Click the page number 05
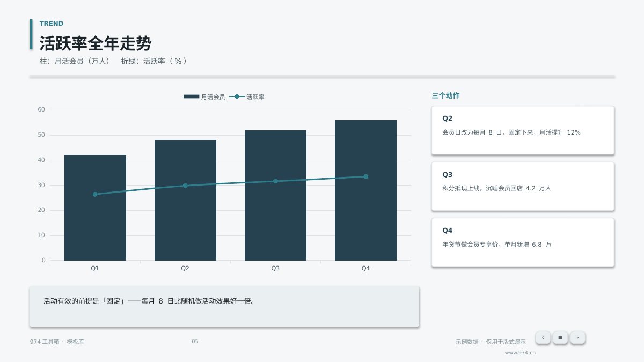Screen dimensions: 644x362 click(195, 342)
